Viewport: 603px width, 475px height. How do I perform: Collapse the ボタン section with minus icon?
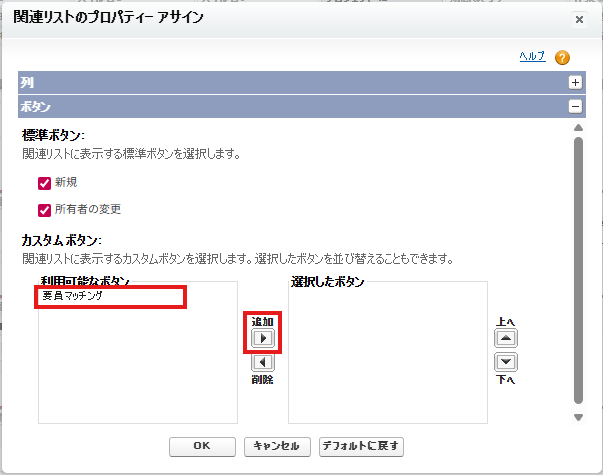click(575, 106)
